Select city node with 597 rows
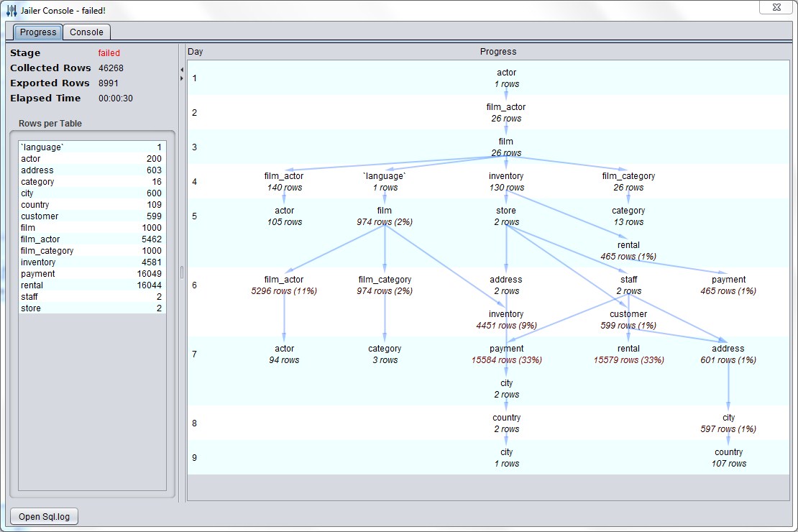 [728, 423]
